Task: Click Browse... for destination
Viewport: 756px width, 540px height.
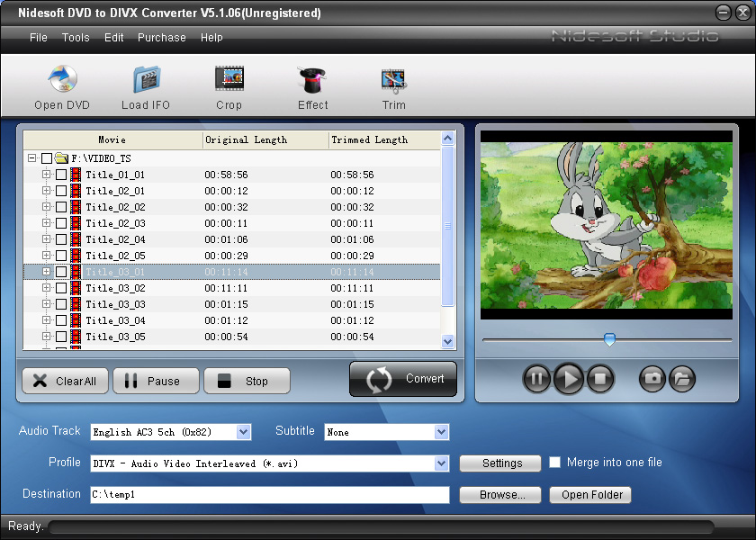Action: pyautogui.click(x=500, y=495)
